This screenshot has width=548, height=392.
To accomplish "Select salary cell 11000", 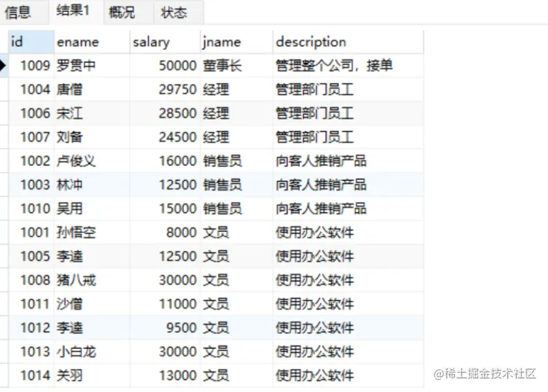I will click(x=165, y=304).
